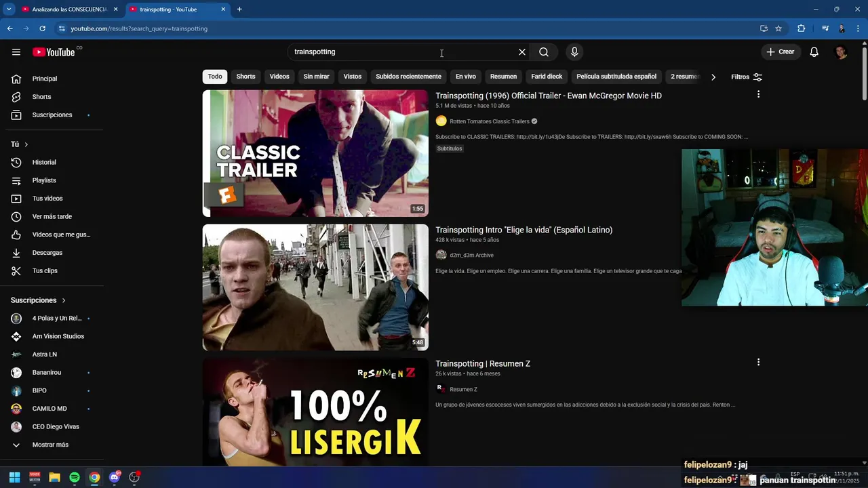
Task: Open the YouTube hamburger guide menu
Action: tap(16, 52)
